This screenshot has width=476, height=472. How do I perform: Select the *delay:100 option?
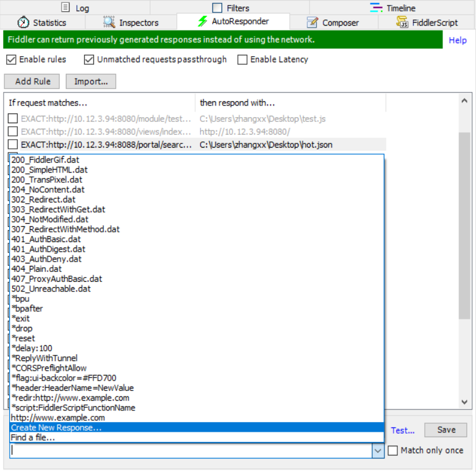tap(197, 348)
